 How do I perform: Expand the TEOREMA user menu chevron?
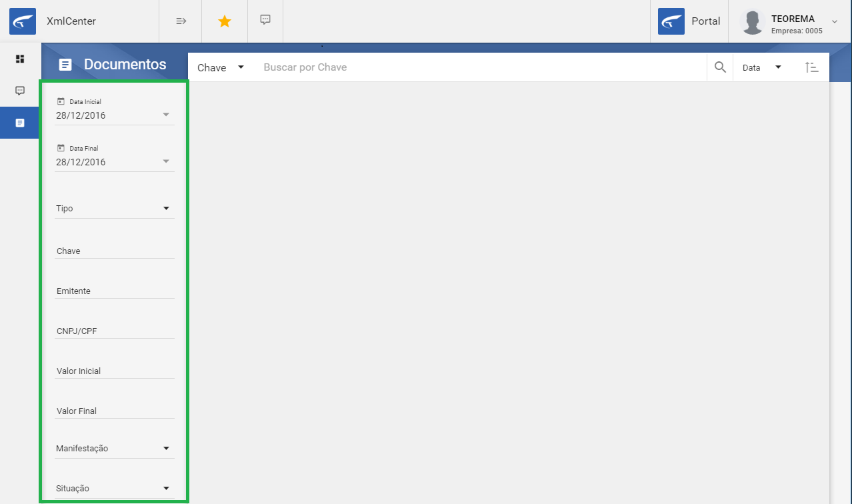(x=835, y=21)
